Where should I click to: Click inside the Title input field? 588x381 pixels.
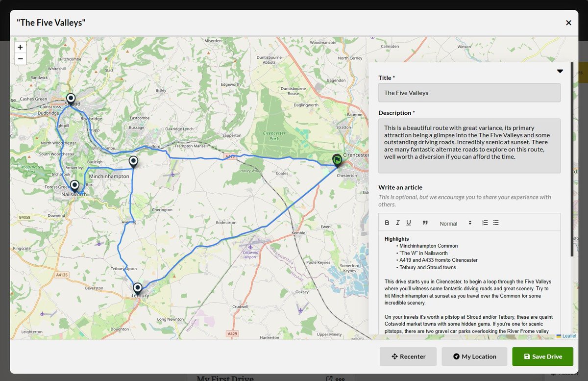tap(469, 93)
